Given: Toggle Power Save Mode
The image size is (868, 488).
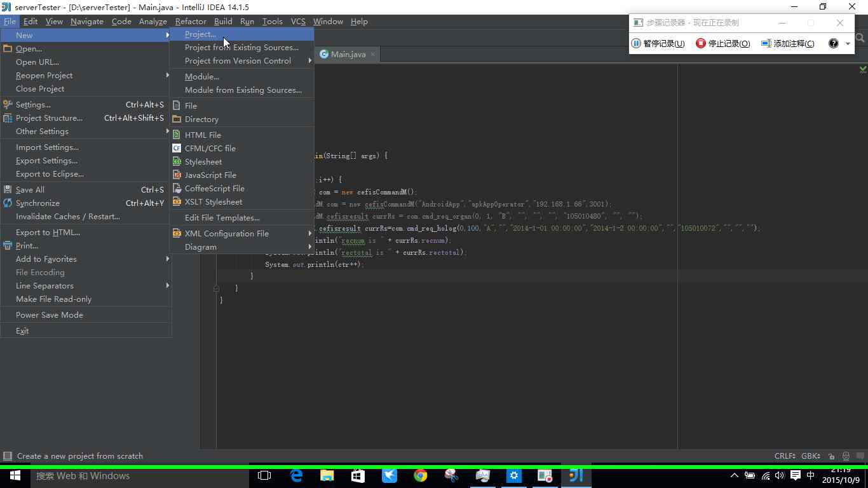Looking at the screenshot, I should click(x=86, y=315).
